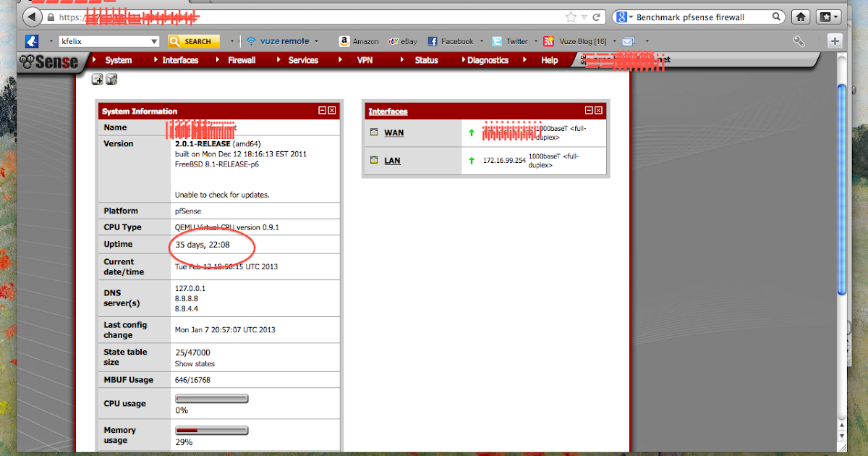Expand the mail envelope dropdown arrow

coord(647,41)
